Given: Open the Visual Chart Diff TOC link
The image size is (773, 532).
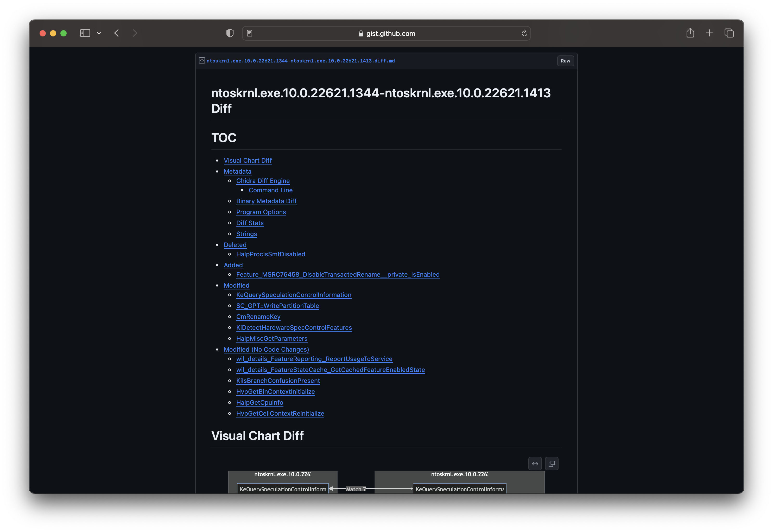Looking at the screenshot, I should click(x=248, y=161).
